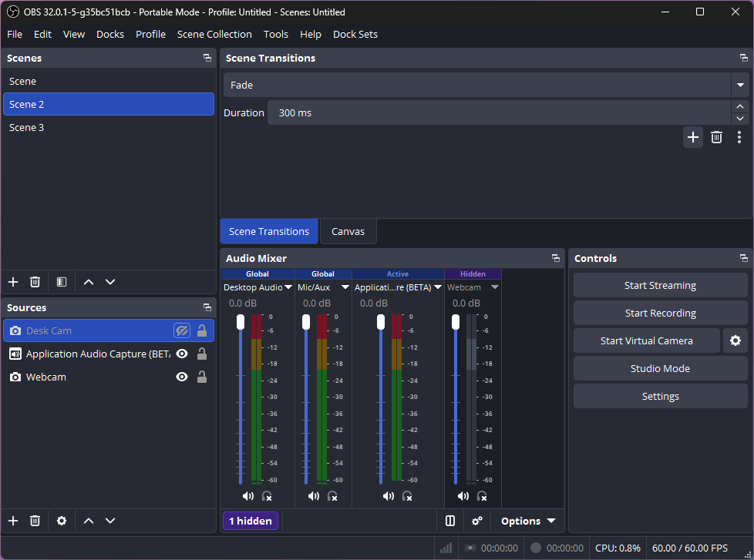The image size is (754, 560).
Task: Add a new scene with plus icon
Action: (13, 282)
